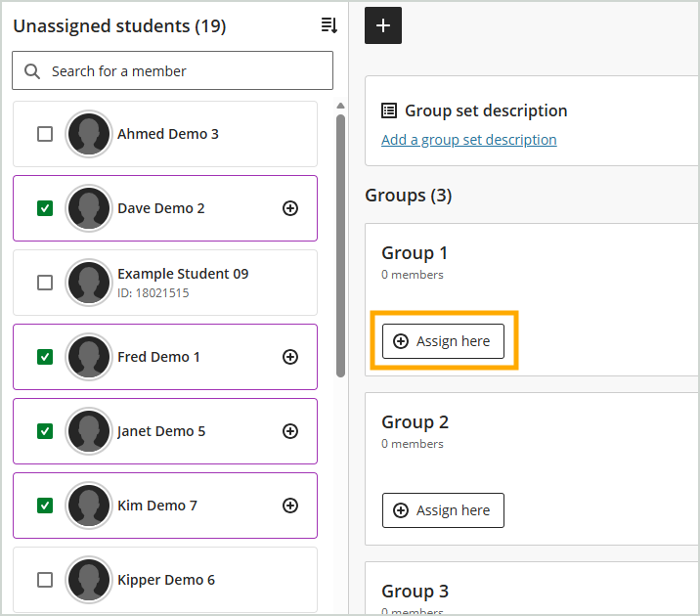Click the scrollbar up arrow
700x616 pixels.
tap(340, 106)
